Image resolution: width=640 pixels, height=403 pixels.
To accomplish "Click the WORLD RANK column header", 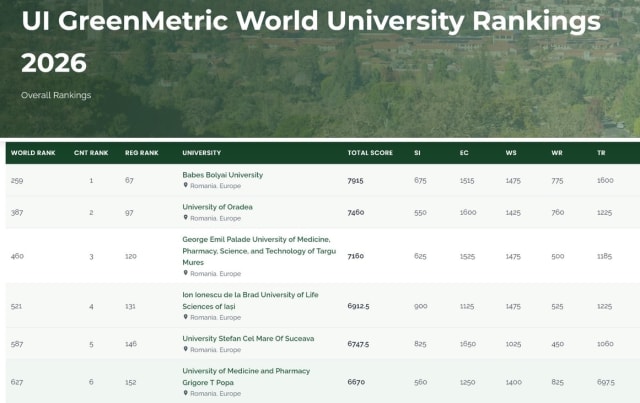I will [33, 153].
